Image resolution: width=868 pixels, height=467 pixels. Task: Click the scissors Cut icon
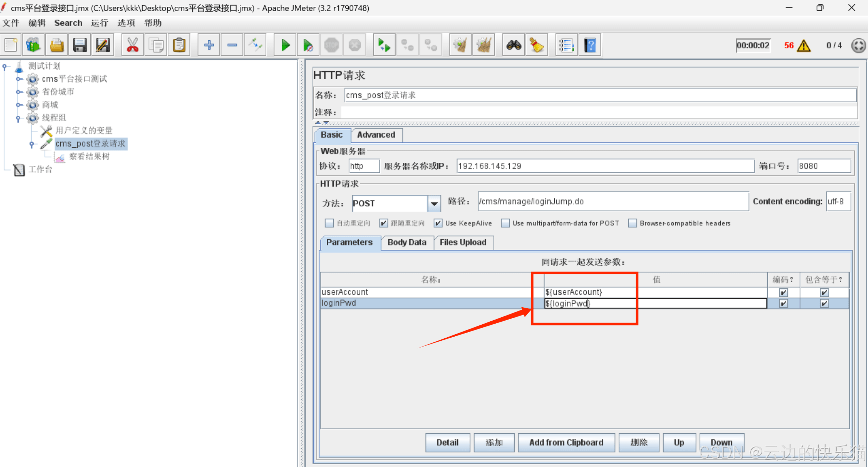click(132, 45)
